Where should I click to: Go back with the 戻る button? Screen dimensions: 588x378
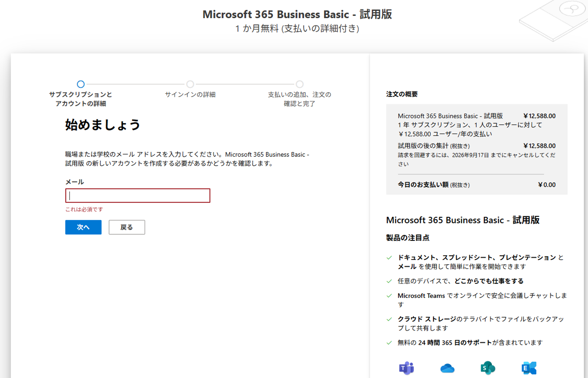(127, 227)
